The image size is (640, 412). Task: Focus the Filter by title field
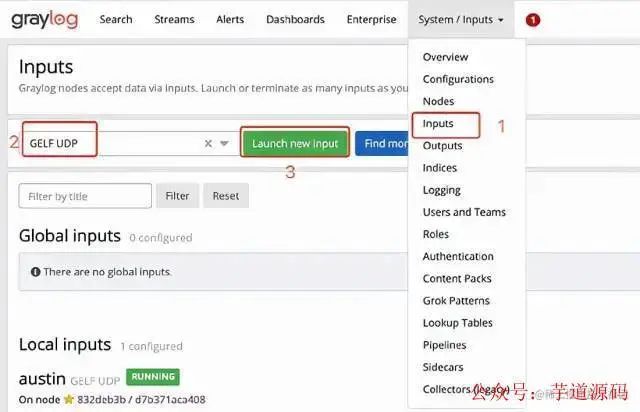[x=85, y=196]
